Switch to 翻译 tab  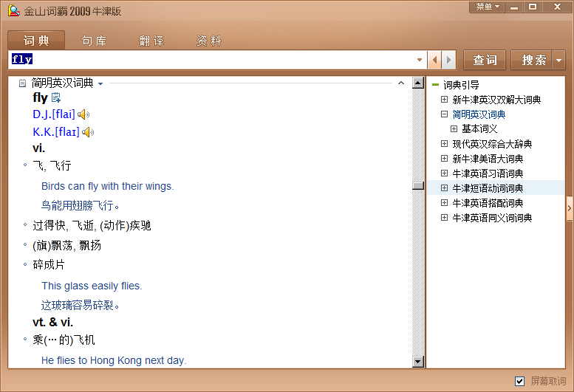coord(151,41)
